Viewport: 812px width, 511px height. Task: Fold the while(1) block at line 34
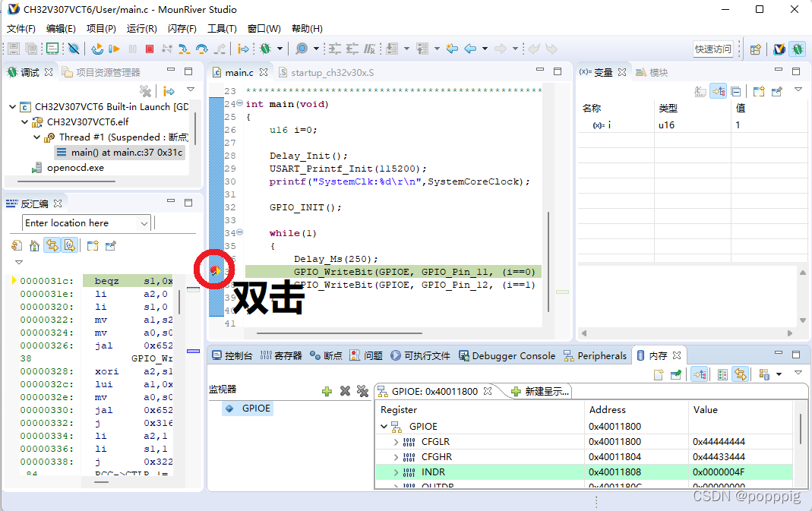pos(240,232)
